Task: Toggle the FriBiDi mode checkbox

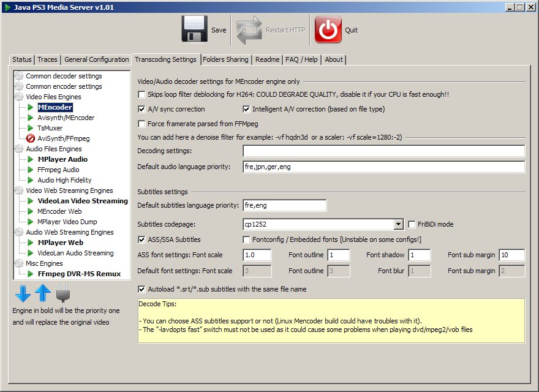Action: coord(412,224)
